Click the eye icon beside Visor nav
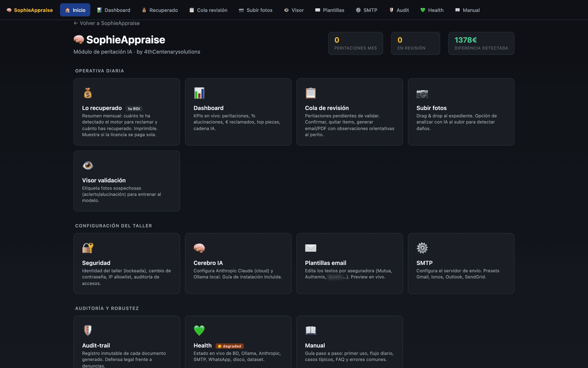 [286, 10]
